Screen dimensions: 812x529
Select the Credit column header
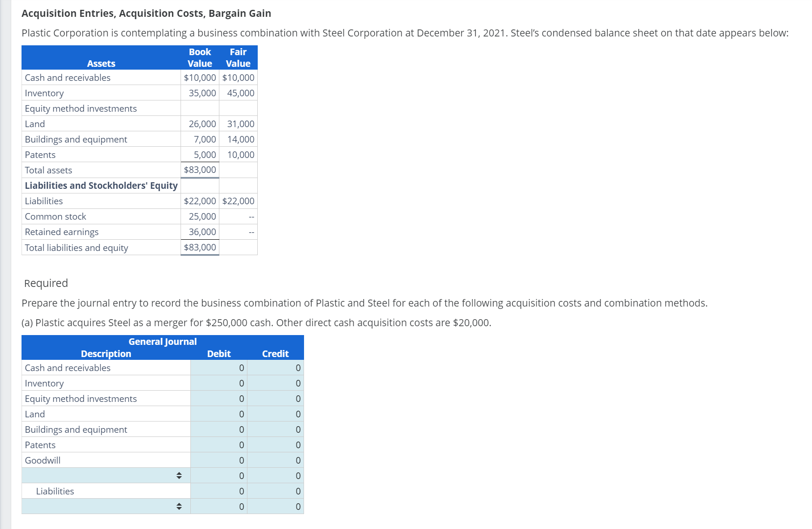click(x=275, y=354)
